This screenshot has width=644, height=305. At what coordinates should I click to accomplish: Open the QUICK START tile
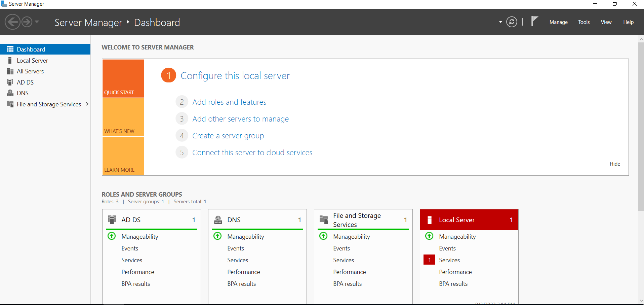[x=123, y=78]
